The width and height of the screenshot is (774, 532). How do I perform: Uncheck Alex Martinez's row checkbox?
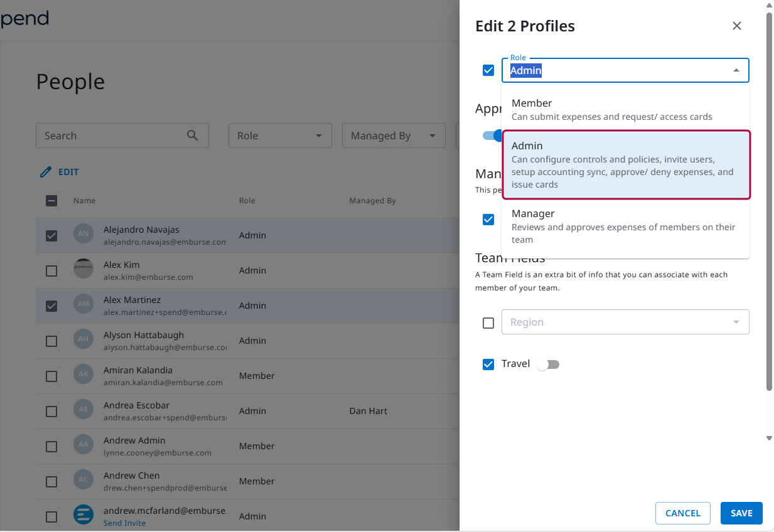51,306
